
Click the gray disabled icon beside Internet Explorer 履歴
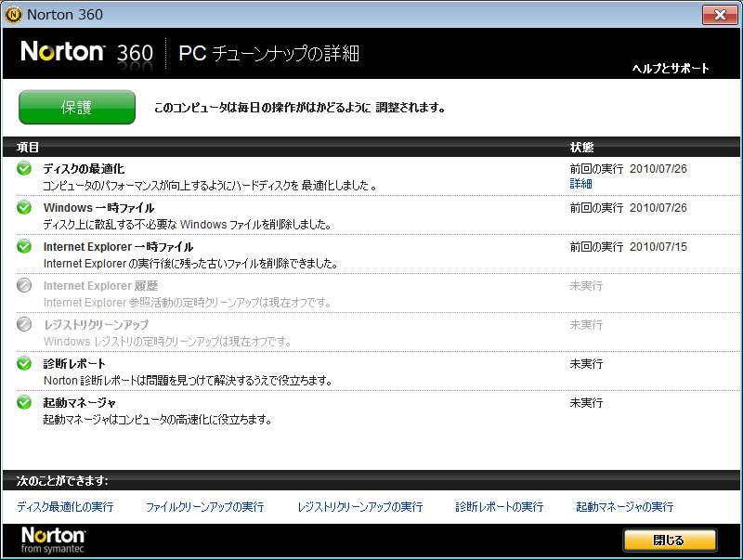24,285
